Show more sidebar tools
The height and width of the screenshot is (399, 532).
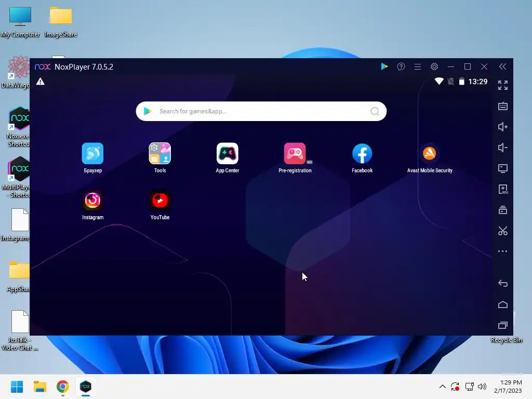503,251
